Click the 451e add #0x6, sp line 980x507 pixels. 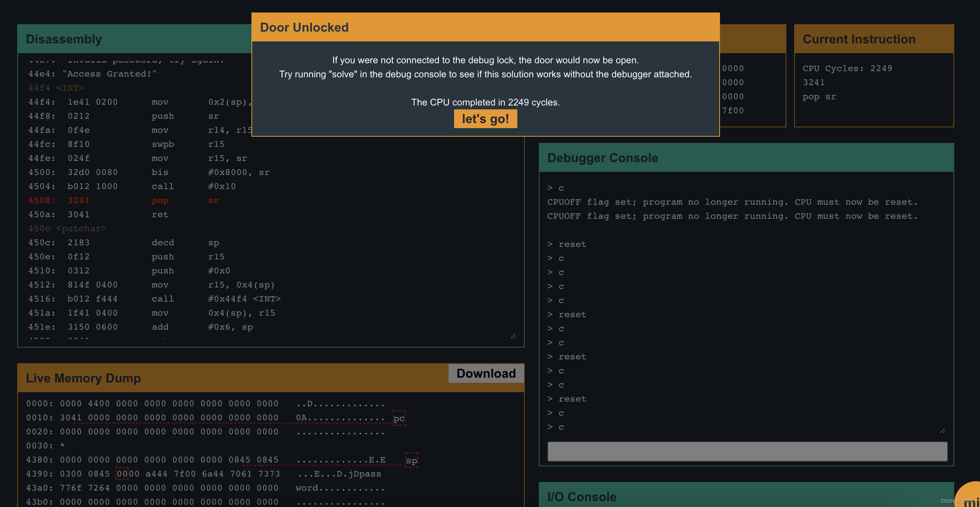(x=141, y=327)
